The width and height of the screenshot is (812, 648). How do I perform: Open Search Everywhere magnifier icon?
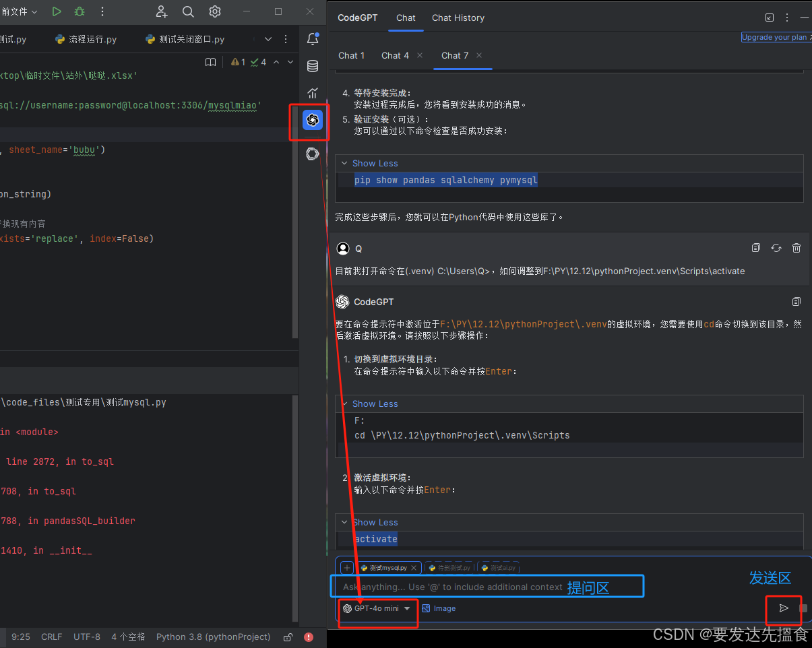[x=189, y=11]
